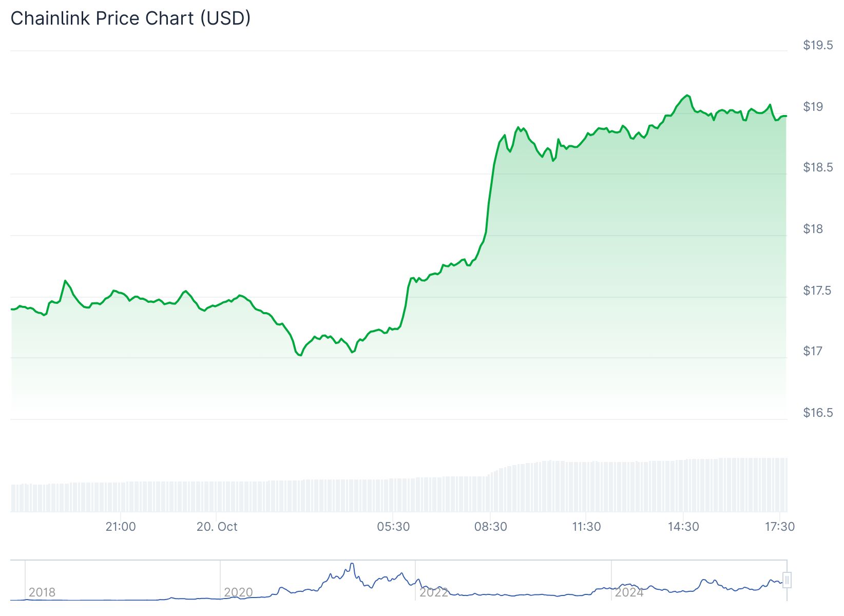Click the Chainlink Price Chart (USD) title

(131, 18)
